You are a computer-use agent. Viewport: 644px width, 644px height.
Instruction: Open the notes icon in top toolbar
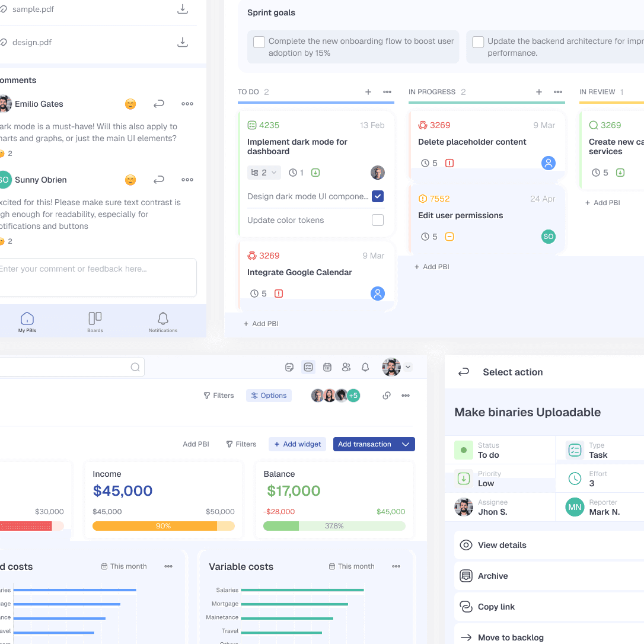coord(289,367)
